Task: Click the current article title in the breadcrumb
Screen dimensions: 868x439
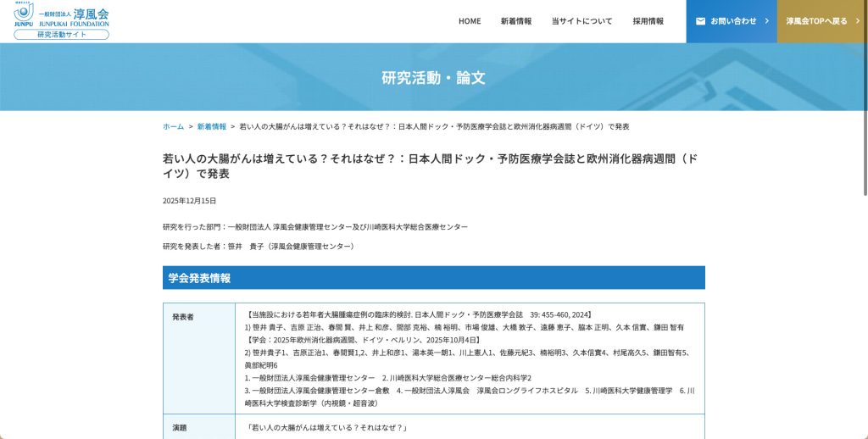Action: tap(434, 126)
